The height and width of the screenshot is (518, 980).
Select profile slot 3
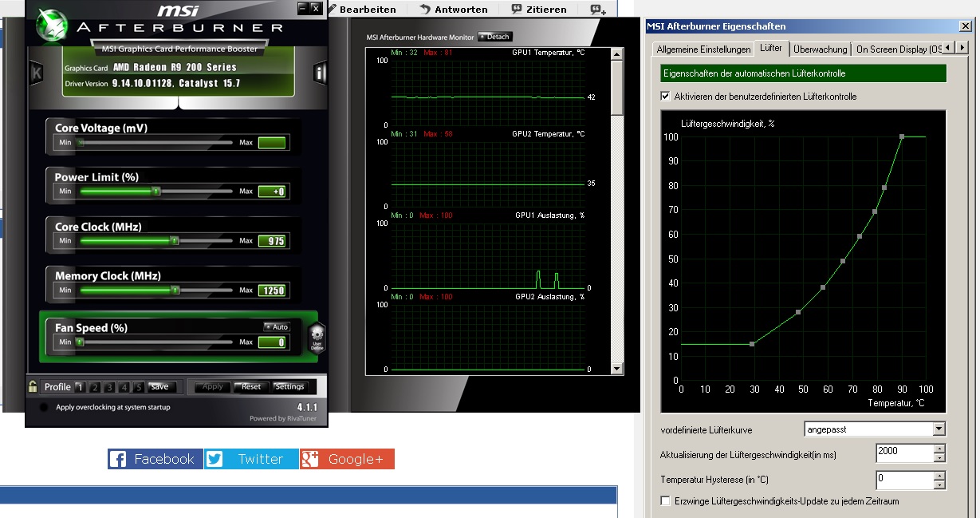[x=109, y=387]
